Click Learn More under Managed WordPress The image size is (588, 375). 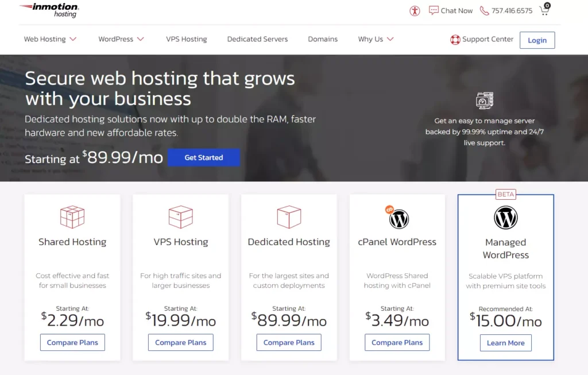(505, 343)
